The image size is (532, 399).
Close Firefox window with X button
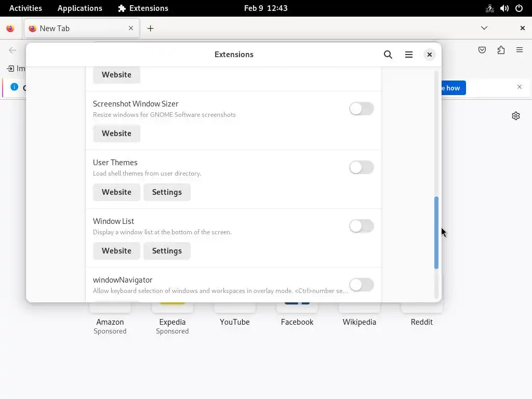coord(522,28)
